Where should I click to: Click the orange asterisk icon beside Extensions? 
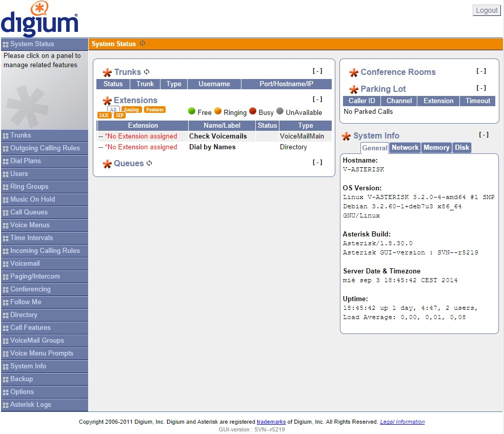tap(107, 101)
